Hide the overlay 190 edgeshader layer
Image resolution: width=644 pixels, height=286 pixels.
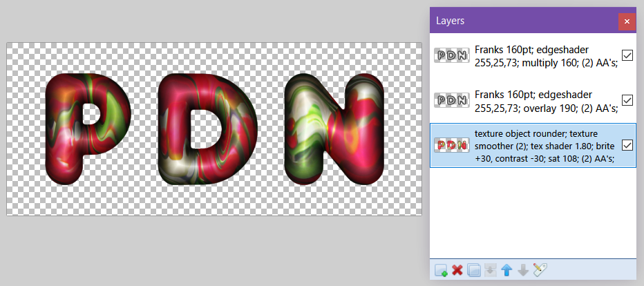[627, 100]
